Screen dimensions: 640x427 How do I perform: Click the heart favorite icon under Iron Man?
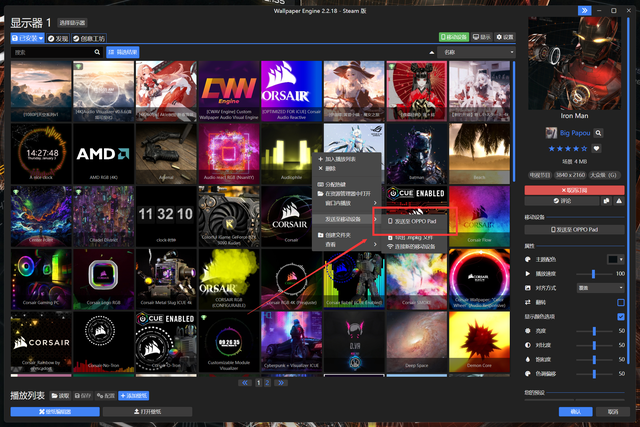click(x=597, y=149)
